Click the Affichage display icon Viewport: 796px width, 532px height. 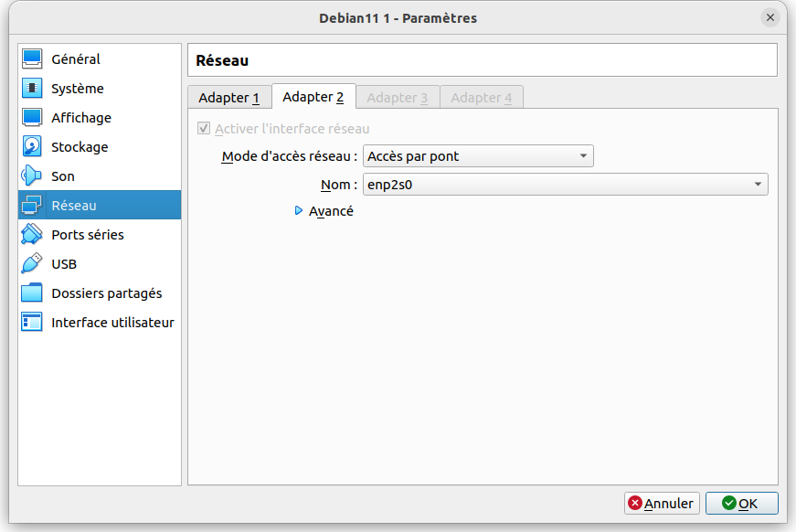pos(32,118)
